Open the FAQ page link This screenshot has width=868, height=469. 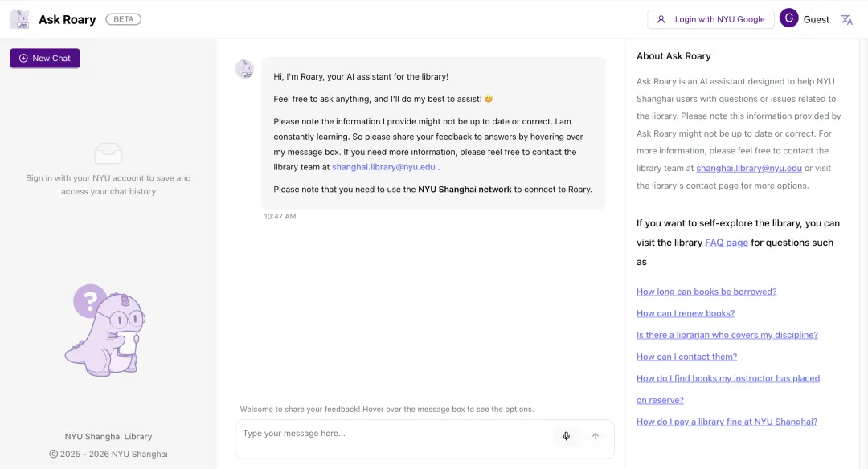pyautogui.click(x=726, y=243)
